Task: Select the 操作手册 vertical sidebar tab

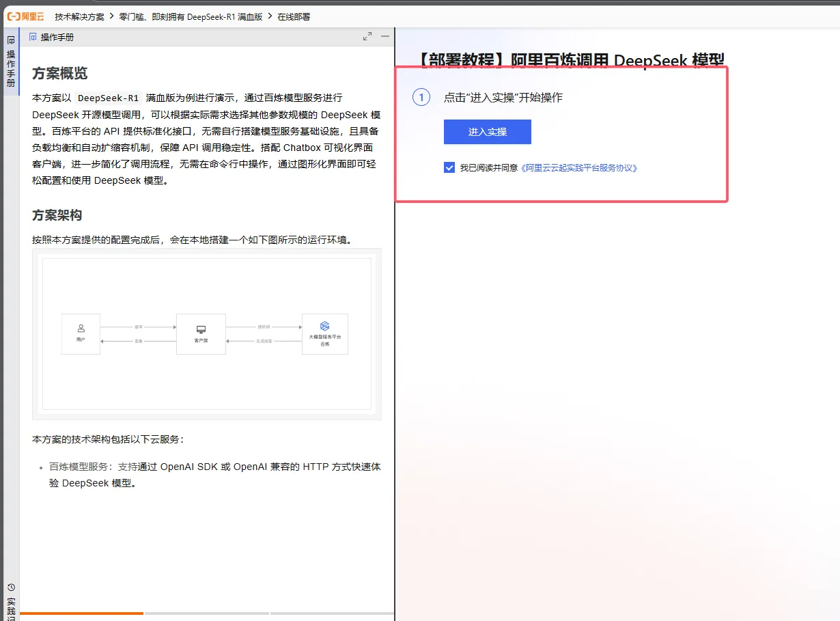Action: click(x=10, y=62)
